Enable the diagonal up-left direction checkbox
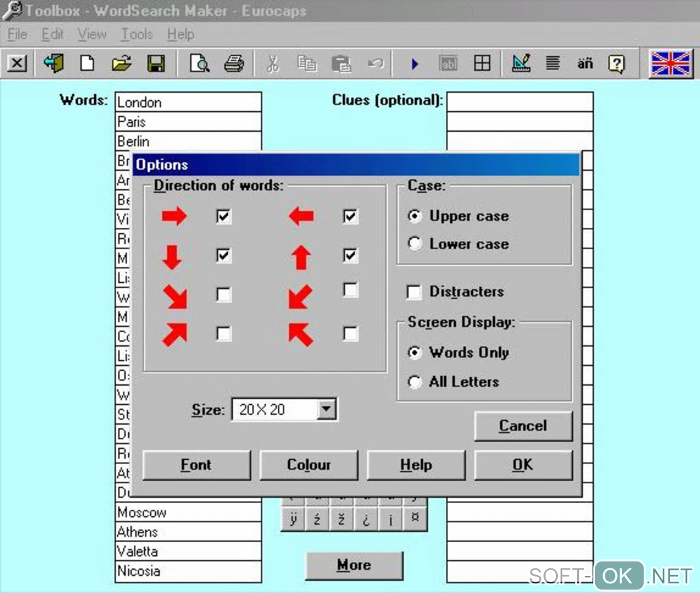Screen dimensions: 700x593 point(351,334)
